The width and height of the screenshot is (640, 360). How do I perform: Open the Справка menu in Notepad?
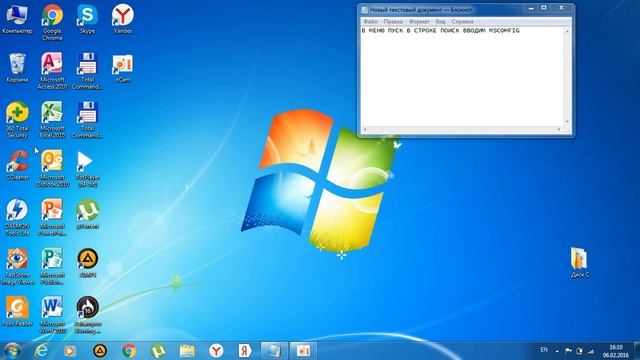(462, 22)
